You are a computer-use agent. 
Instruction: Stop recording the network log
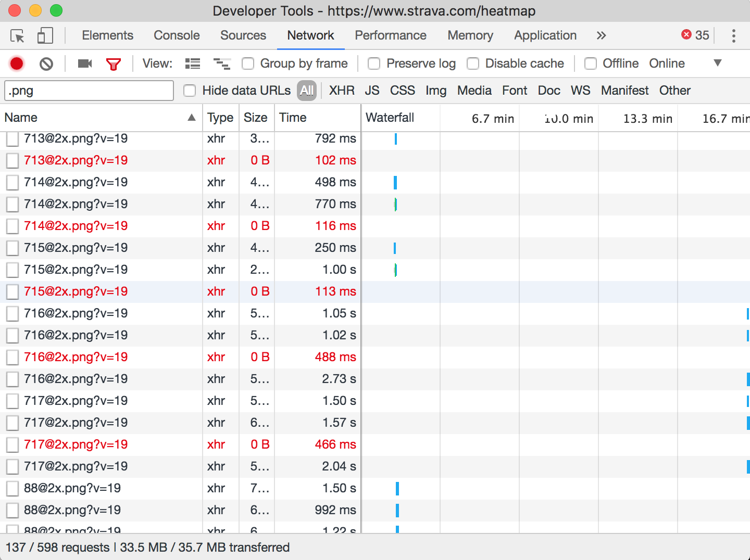click(x=17, y=63)
